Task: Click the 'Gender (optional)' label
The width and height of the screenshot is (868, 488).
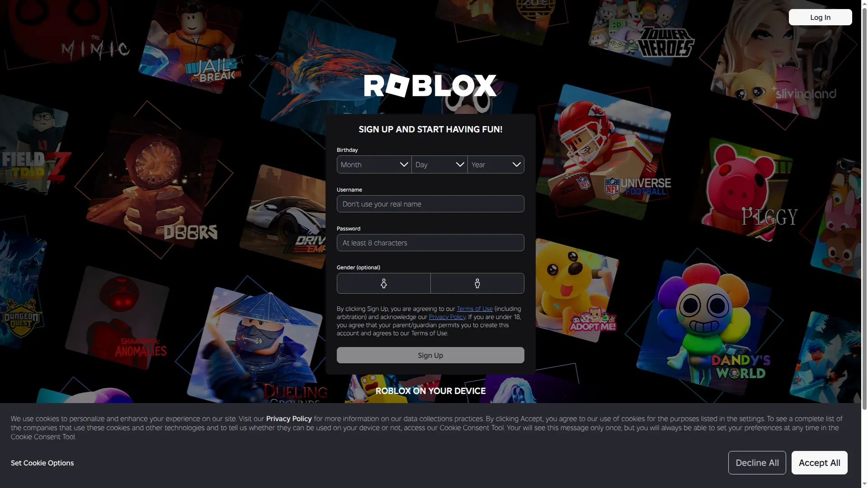Action: (359, 267)
